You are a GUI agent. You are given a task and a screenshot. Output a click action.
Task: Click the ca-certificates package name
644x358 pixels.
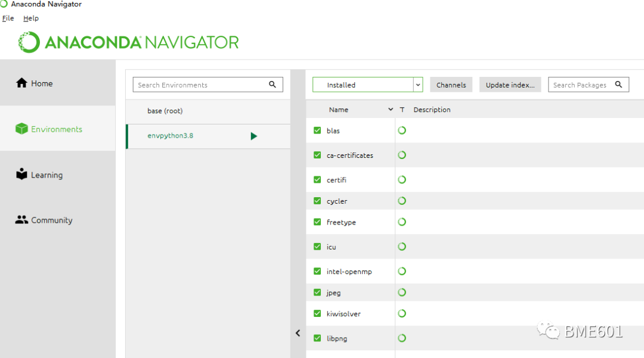[x=350, y=155]
